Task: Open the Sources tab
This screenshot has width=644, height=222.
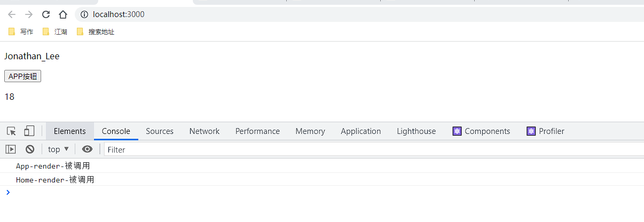Action: (159, 131)
